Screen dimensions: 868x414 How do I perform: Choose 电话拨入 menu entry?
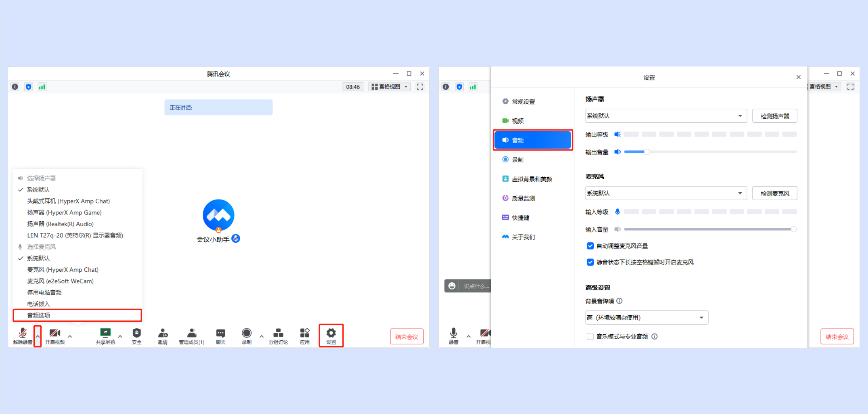click(x=39, y=304)
